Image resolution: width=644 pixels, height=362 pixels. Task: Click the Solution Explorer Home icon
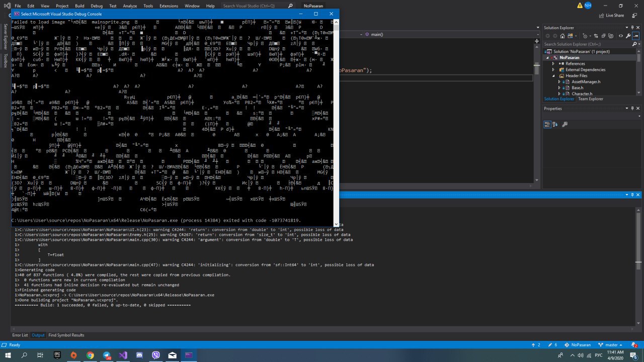562,36
